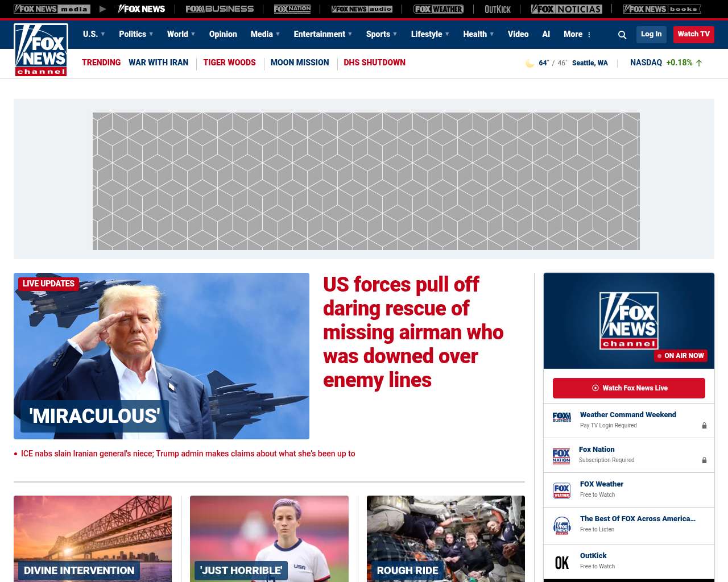The height and width of the screenshot is (582, 728).
Task: Click the Seattle, WA weather location
Action: (x=590, y=63)
